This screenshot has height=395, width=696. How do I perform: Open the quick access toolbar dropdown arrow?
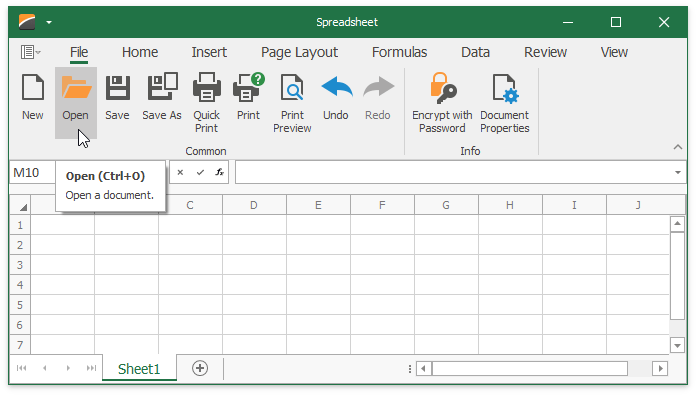click(49, 22)
